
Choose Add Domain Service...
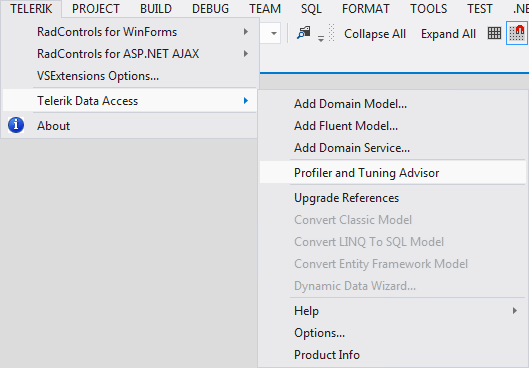pos(393,147)
